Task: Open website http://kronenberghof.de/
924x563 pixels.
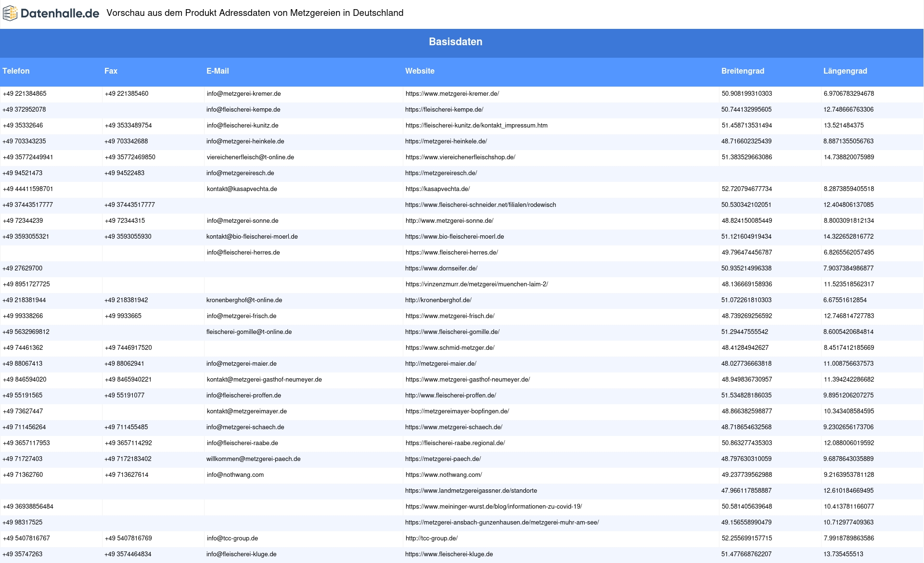Action: [x=438, y=300]
